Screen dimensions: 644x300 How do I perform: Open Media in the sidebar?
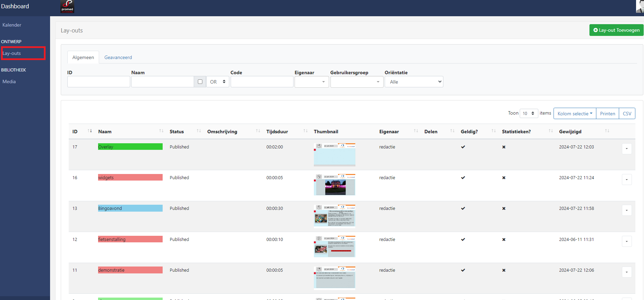click(x=9, y=81)
